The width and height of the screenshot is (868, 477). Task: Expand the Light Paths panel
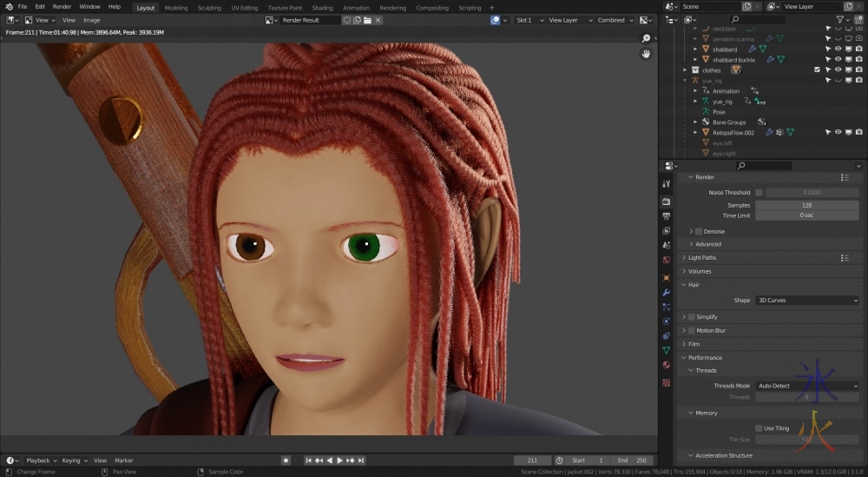click(702, 258)
